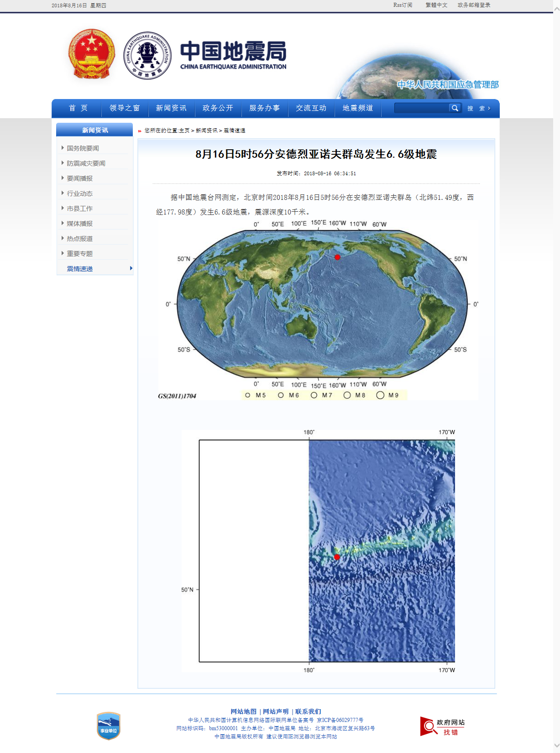
Task: Click the 政府网站找错 icon
Action: 442,727
